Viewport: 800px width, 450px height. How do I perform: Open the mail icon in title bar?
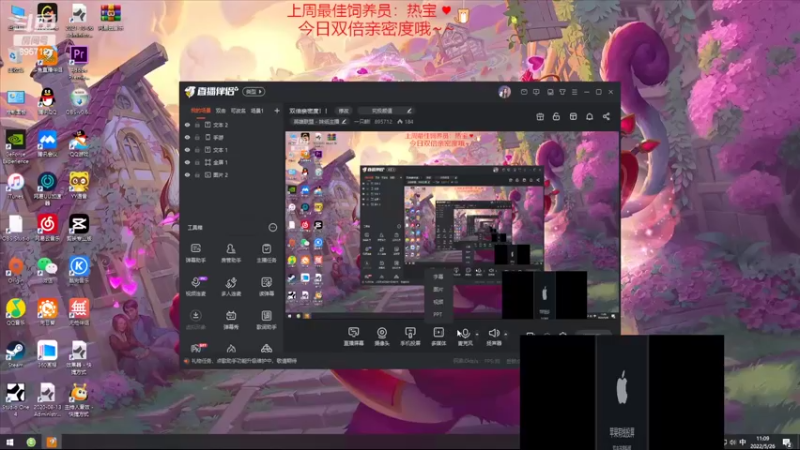(x=524, y=92)
